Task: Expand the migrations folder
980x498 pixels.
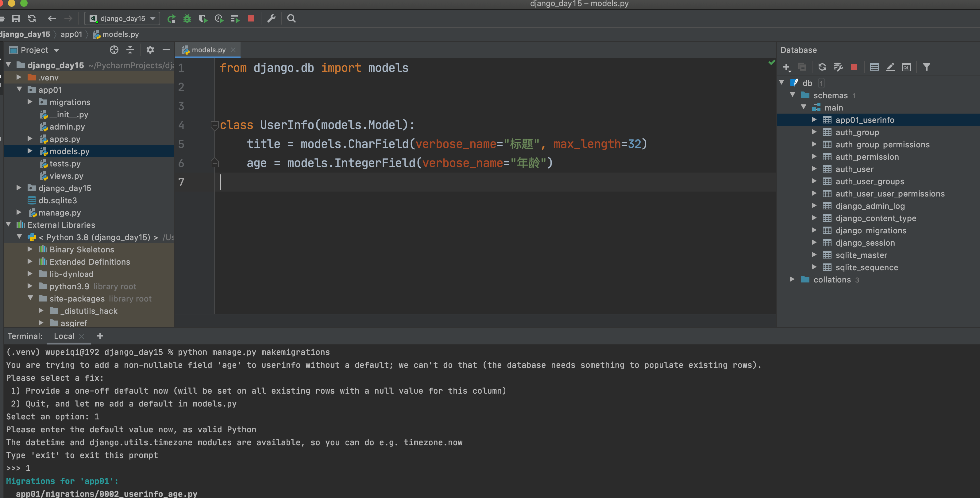Action: click(30, 102)
